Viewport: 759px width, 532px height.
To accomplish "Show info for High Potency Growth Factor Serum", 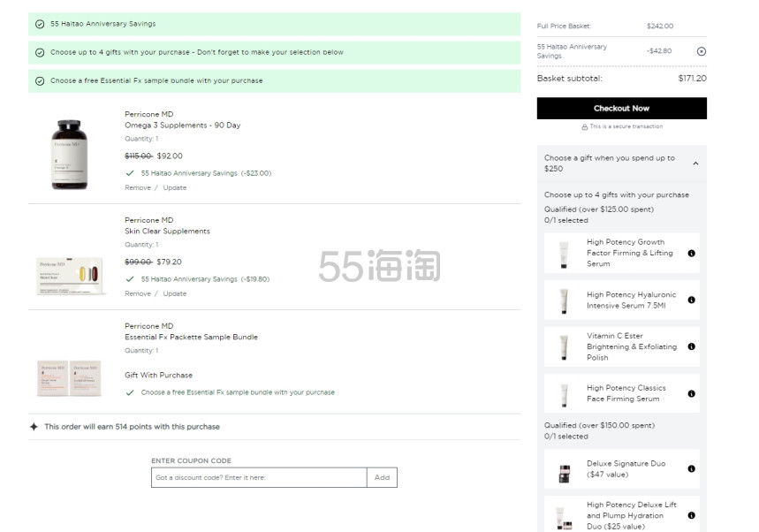I will click(691, 253).
